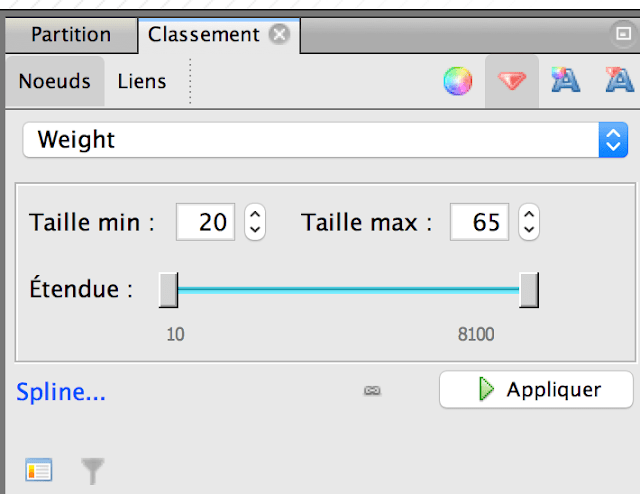Open the Spline... link
This screenshot has height=494, width=640.
click(61, 392)
